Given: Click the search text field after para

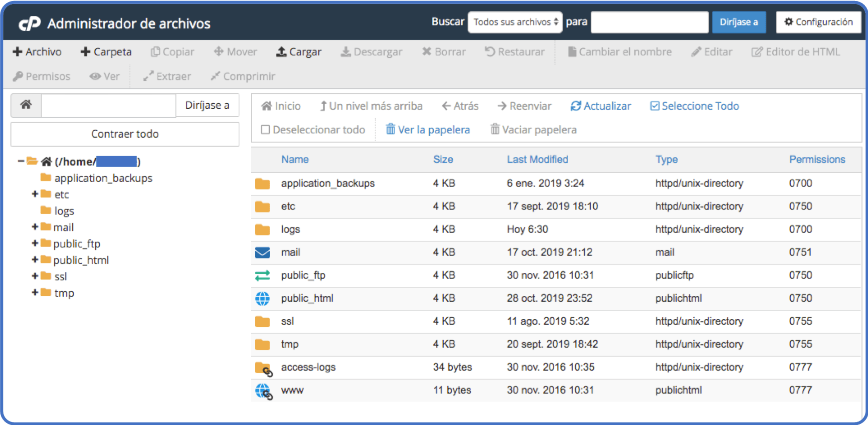Looking at the screenshot, I should click(650, 22).
